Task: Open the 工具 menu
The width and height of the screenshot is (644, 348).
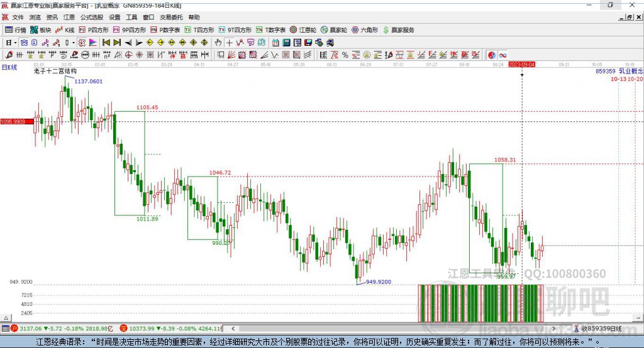Action: tap(131, 17)
